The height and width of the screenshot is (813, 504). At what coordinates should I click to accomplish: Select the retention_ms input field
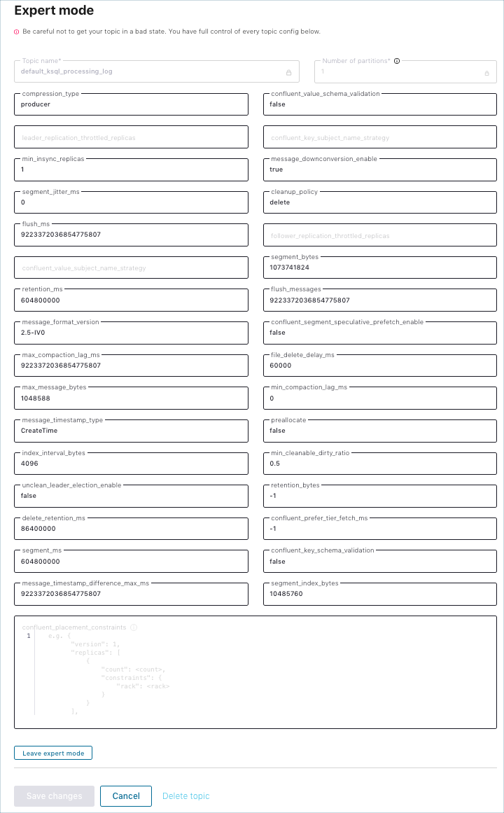point(131,300)
